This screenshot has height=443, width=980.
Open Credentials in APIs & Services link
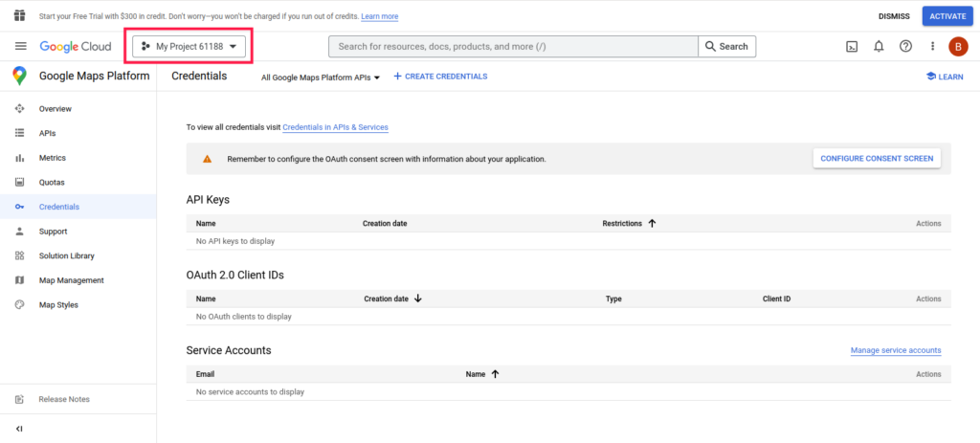pyautogui.click(x=335, y=127)
